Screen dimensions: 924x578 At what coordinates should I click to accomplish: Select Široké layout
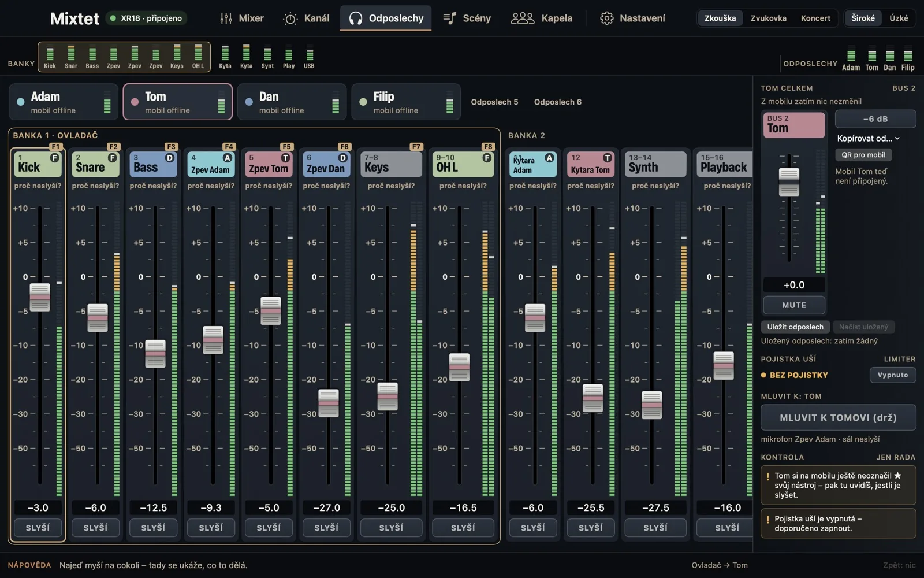[x=863, y=18]
